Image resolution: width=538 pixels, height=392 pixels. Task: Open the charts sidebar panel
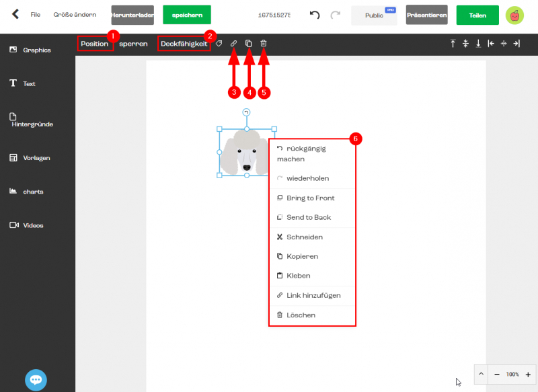point(26,192)
